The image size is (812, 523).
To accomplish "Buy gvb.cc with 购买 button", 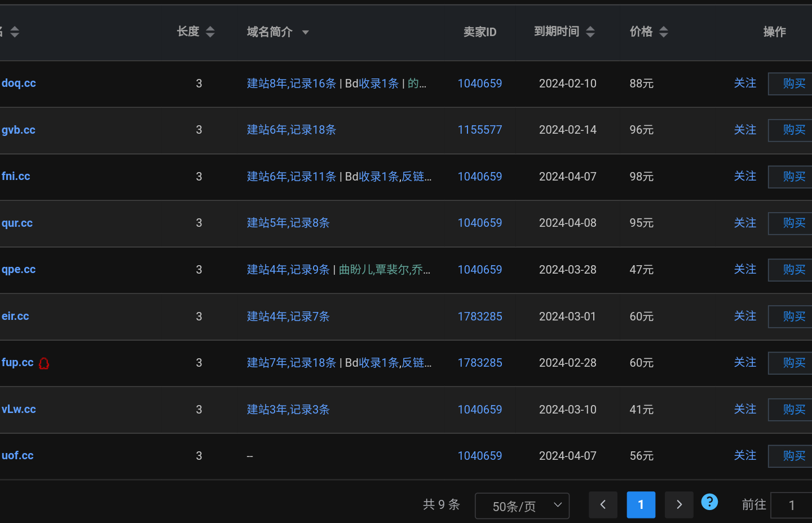I will pyautogui.click(x=791, y=130).
